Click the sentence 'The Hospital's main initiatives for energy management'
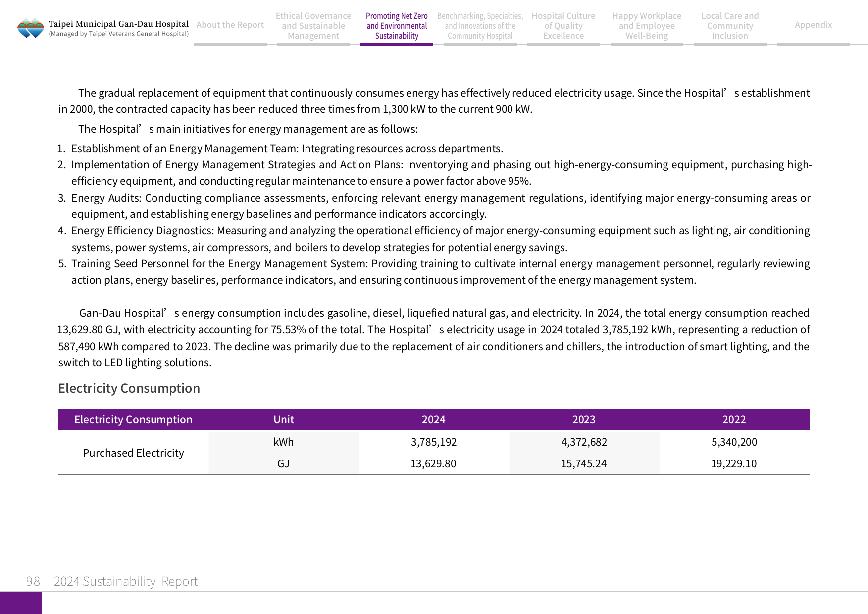Screen dimensions: 868x614 click(x=248, y=129)
